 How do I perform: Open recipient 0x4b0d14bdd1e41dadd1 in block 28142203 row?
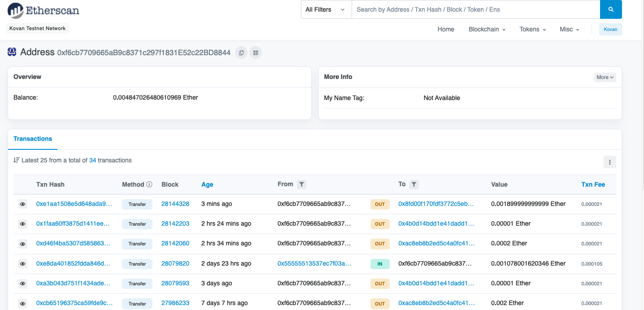click(436, 223)
